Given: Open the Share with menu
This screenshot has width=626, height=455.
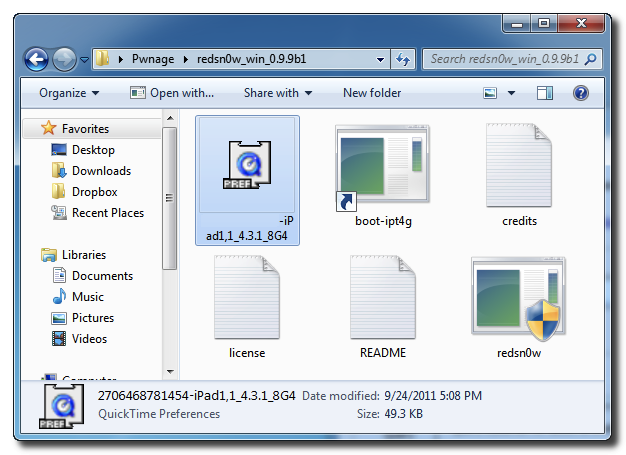Looking at the screenshot, I should point(278,93).
